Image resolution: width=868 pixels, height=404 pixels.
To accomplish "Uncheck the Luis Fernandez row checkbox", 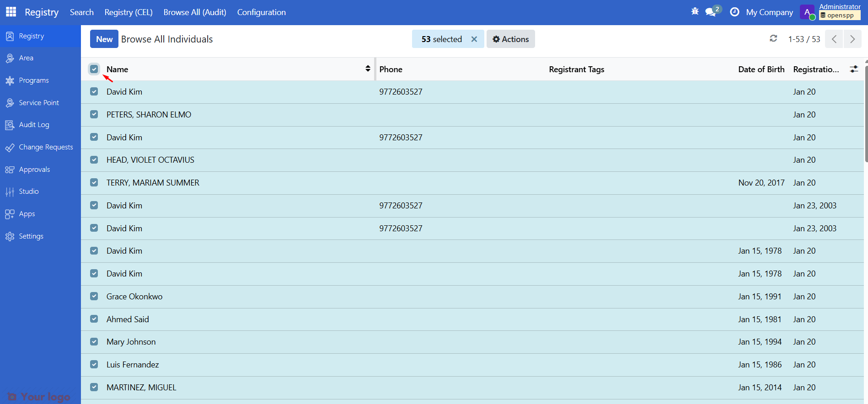I will point(94,364).
